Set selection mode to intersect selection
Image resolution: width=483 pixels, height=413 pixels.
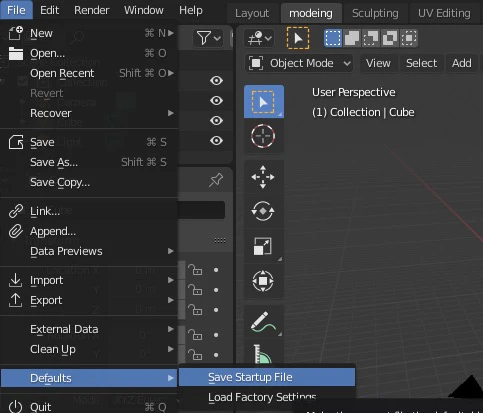pos(409,38)
